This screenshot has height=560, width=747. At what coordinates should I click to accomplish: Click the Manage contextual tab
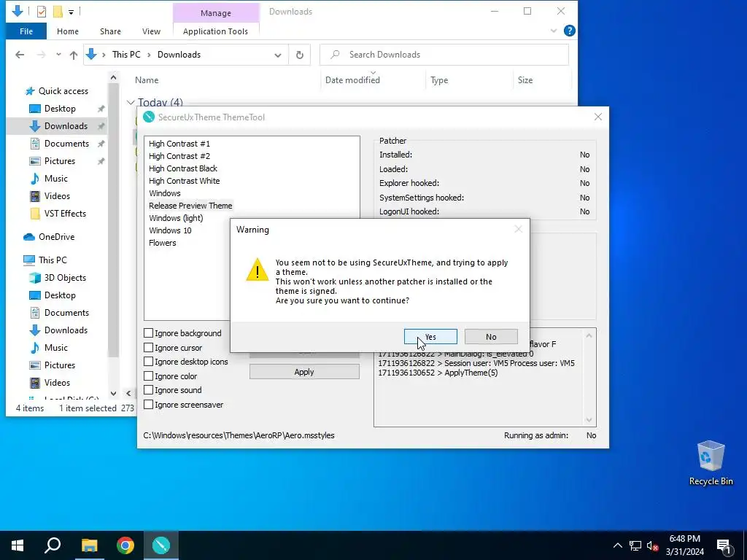(x=216, y=13)
